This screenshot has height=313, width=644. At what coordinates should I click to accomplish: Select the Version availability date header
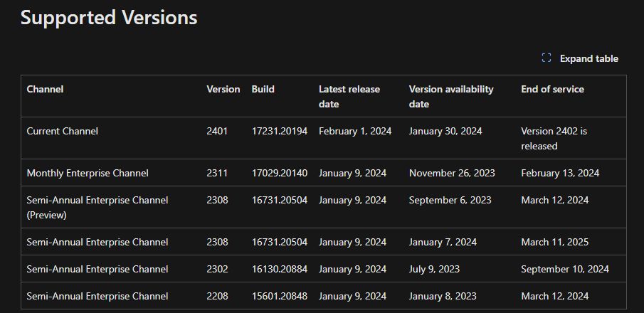click(x=451, y=96)
